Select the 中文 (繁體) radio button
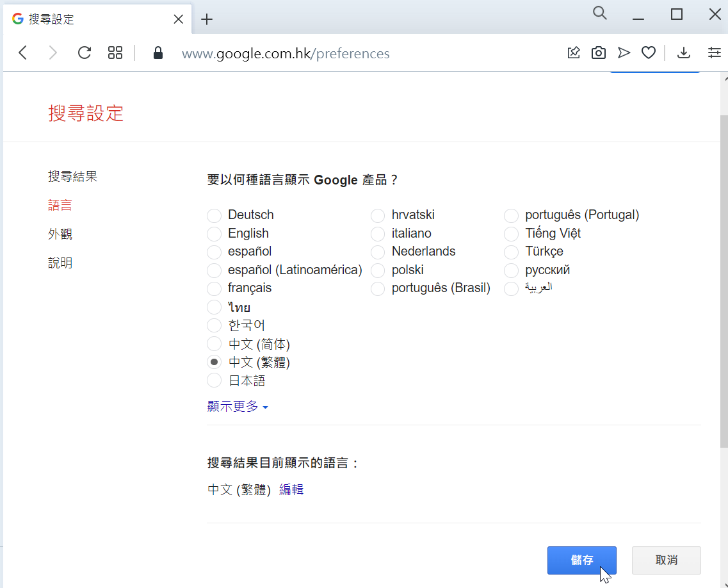This screenshot has height=588, width=728. click(x=214, y=362)
